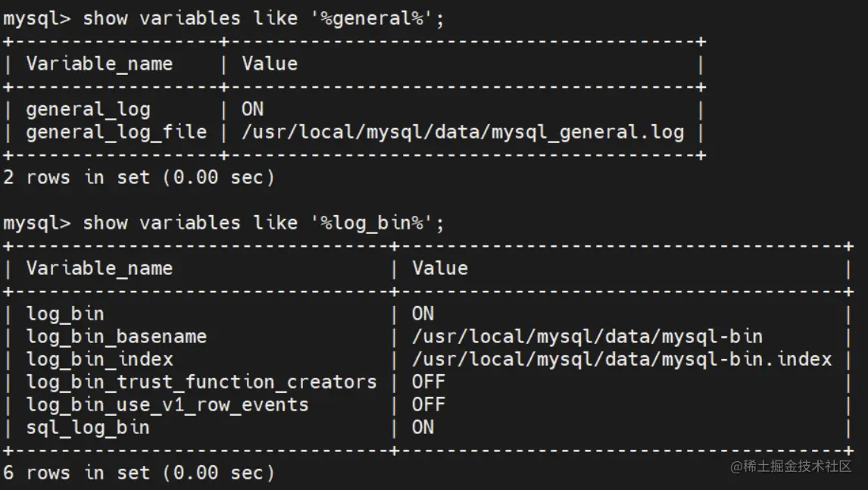Image resolution: width=868 pixels, height=490 pixels.
Task: Click the ON value of general_log
Action: coord(252,110)
